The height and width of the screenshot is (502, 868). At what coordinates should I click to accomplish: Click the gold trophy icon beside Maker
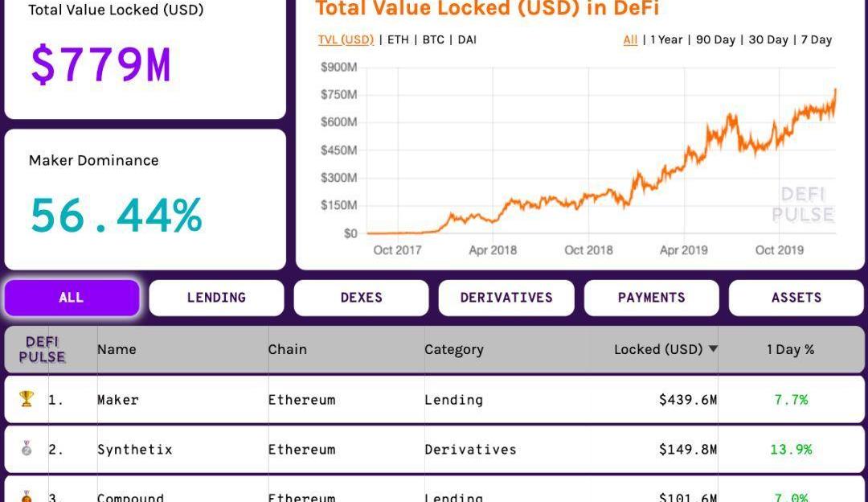click(27, 399)
